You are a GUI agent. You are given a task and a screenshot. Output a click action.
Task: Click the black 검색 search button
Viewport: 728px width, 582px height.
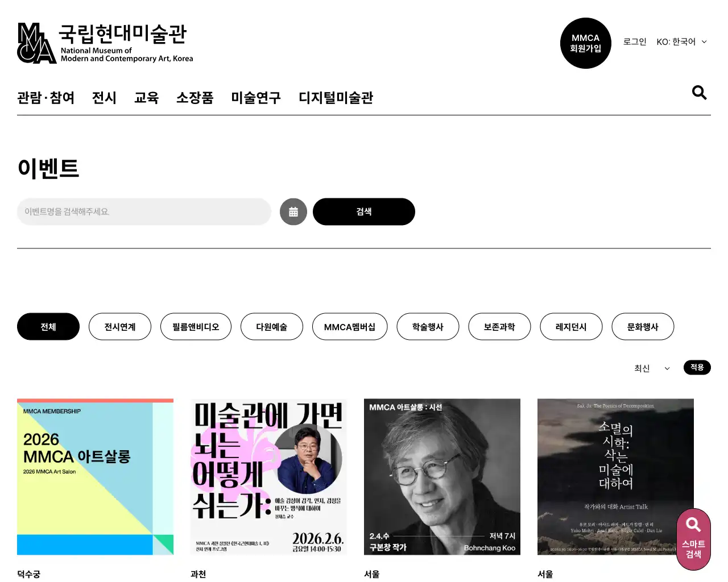pos(364,211)
